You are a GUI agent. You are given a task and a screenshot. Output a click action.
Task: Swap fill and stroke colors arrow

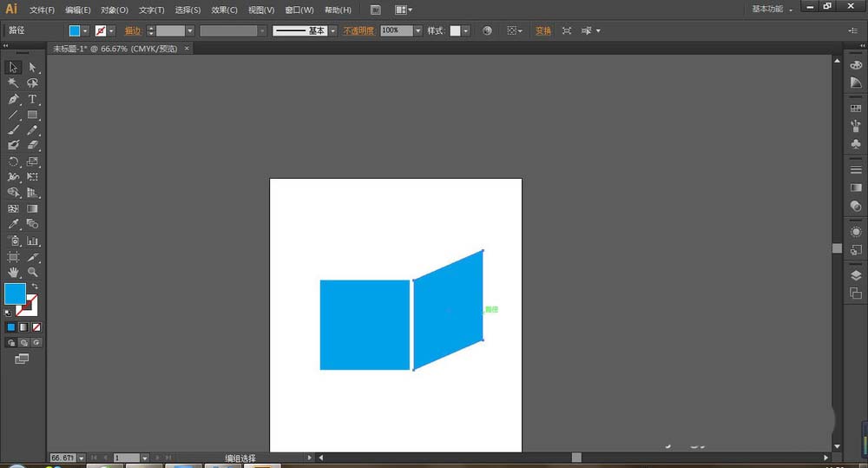coord(35,287)
